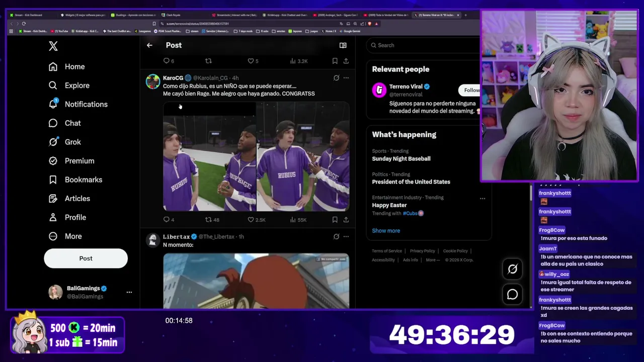Switch to the Stream - Kick Dashboard tab
The image size is (644, 362).
tap(31, 15)
